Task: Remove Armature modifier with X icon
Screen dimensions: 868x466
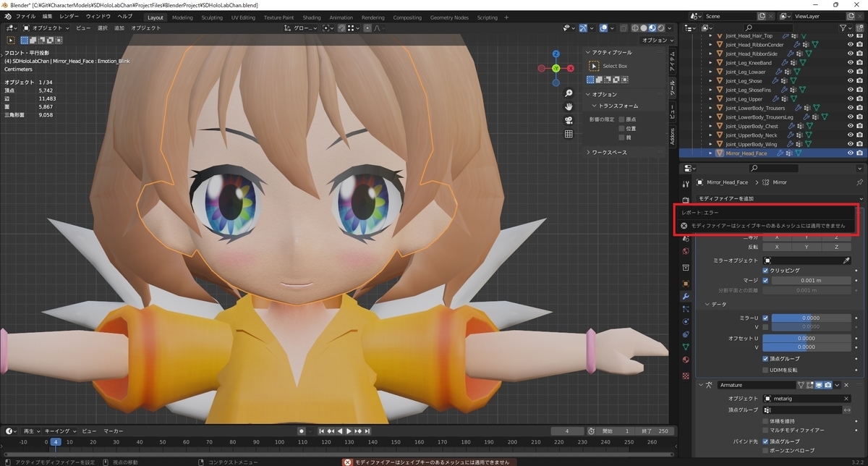Action: [846, 385]
